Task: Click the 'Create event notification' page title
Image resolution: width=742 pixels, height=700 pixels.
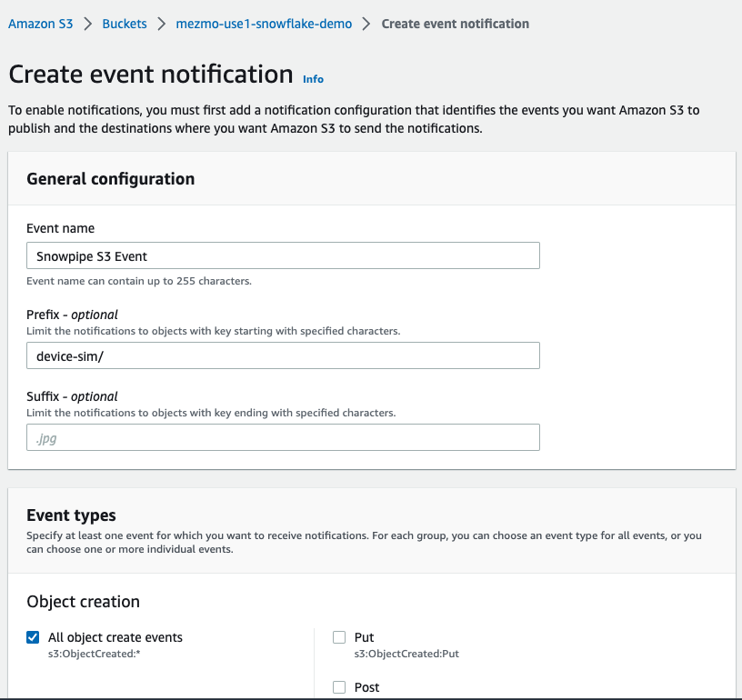Action: click(151, 75)
